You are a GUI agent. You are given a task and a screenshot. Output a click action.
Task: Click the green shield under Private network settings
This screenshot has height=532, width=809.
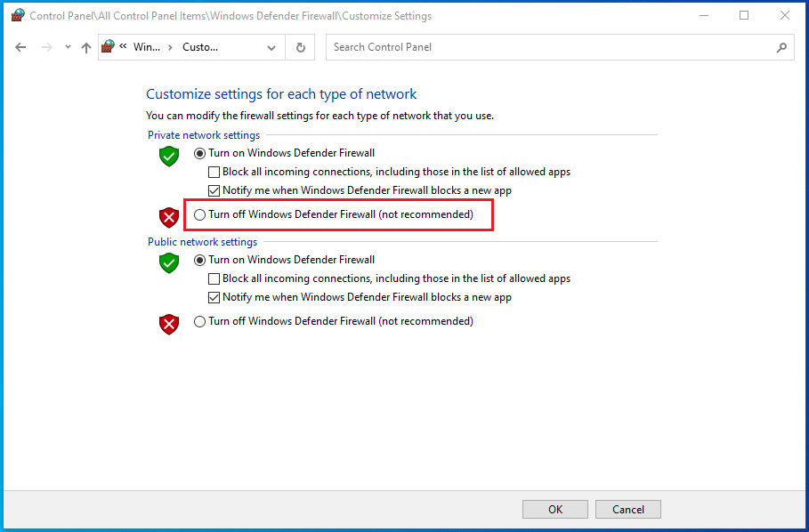point(168,156)
